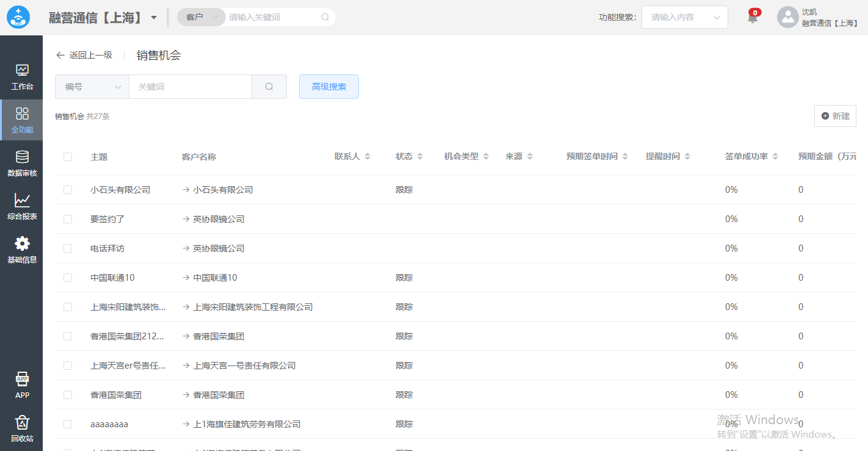Open the 综合报表 reports chart icon
The height and width of the screenshot is (451, 868).
(22, 201)
